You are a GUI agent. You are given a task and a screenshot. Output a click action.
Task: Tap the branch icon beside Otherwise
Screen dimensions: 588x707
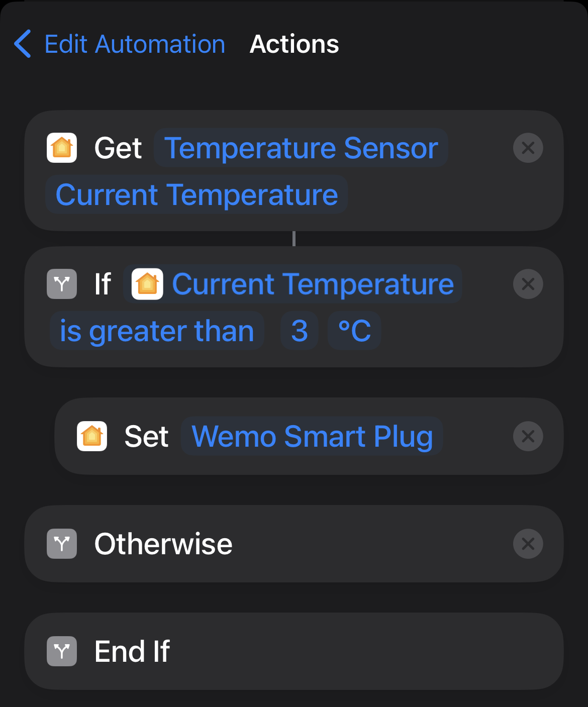point(62,544)
